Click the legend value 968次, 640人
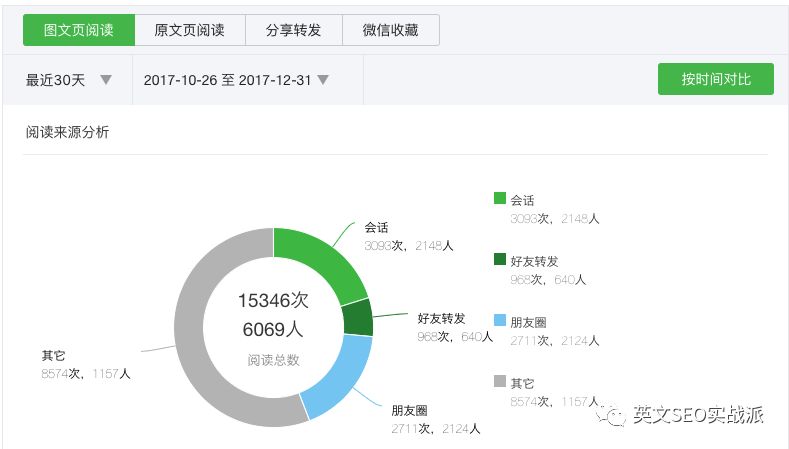Viewport: 789px width, 449px height. [x=548, y=280]
